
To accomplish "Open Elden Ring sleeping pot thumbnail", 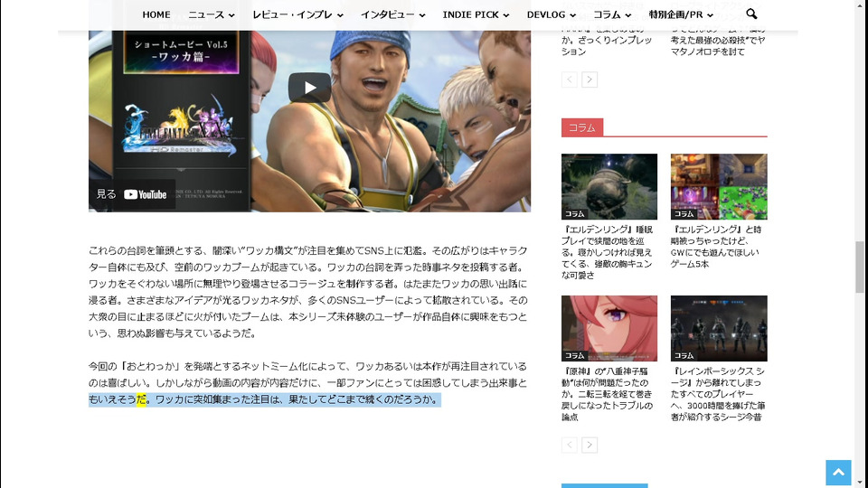I will pos(609,186).
